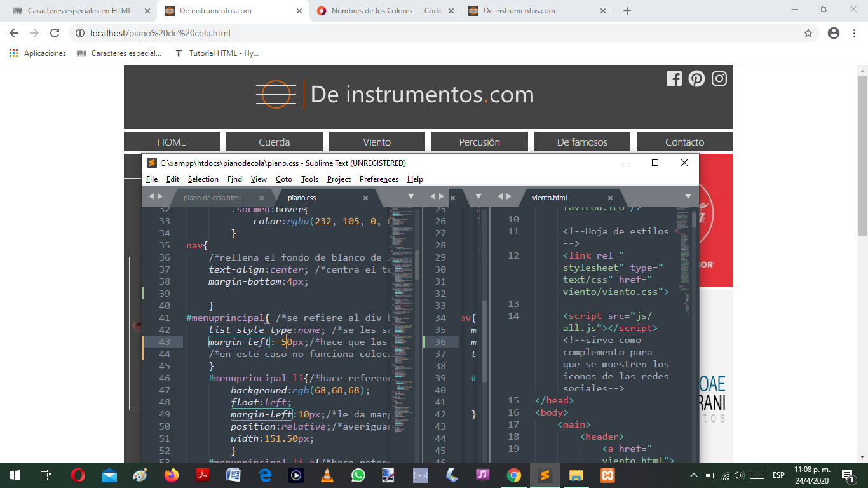Open the tab list dropdown of the viento.html pane
Screen dimensions: 868x488
tap(688, 197)
